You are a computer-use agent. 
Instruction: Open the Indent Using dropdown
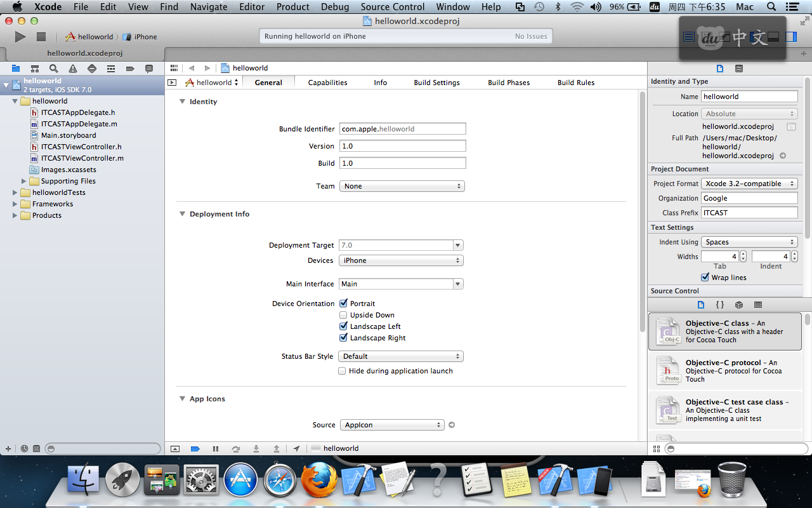[x=749, y=242]
